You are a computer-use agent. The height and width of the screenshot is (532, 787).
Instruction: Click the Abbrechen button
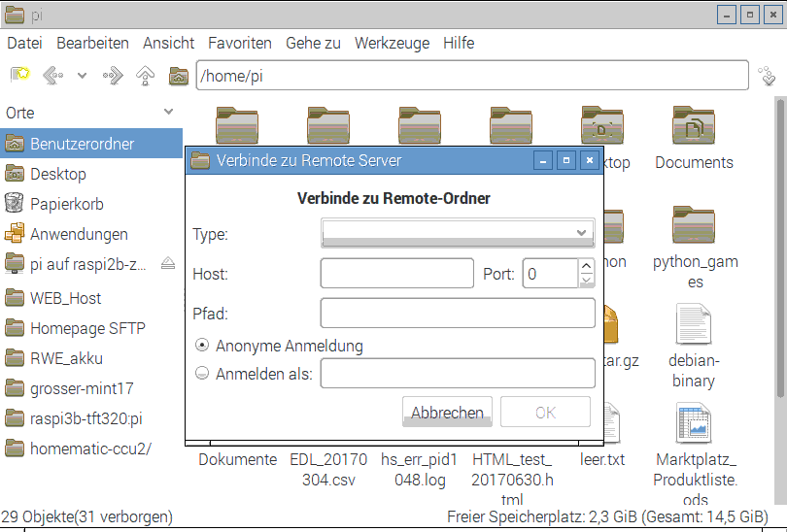(x=447, y=413)
